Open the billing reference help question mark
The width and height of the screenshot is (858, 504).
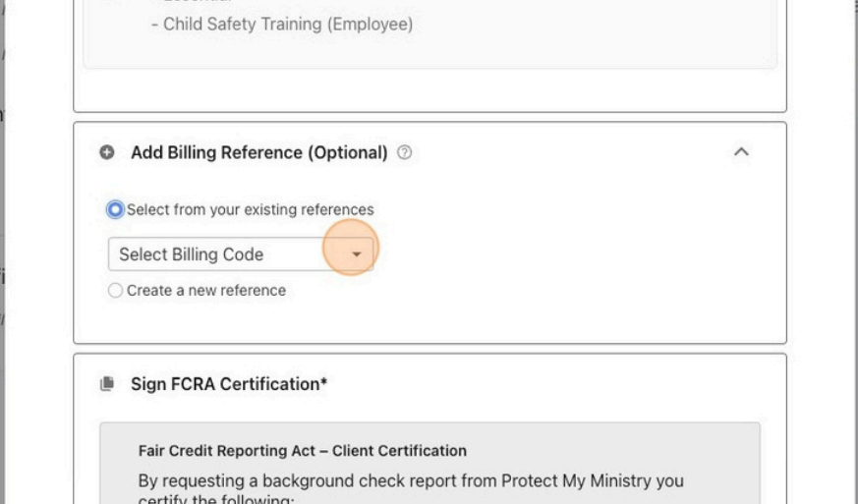[x=404, y=152]
